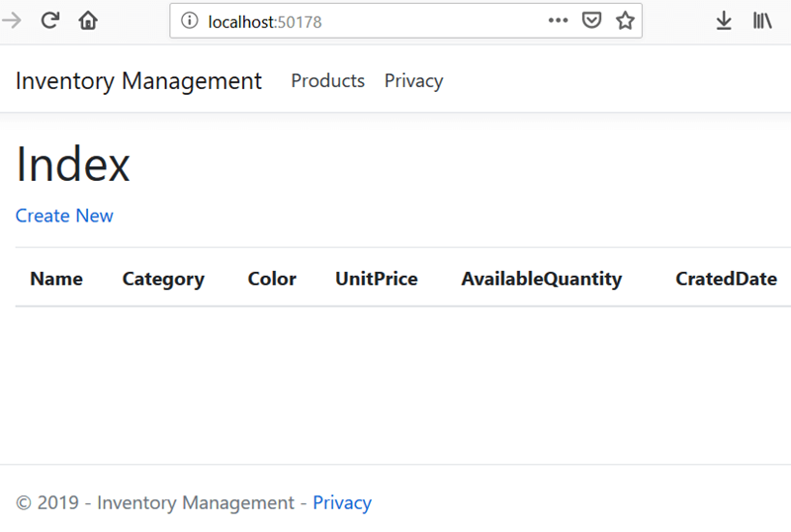Click the AvailableQuantity column header

coord(541,279)
